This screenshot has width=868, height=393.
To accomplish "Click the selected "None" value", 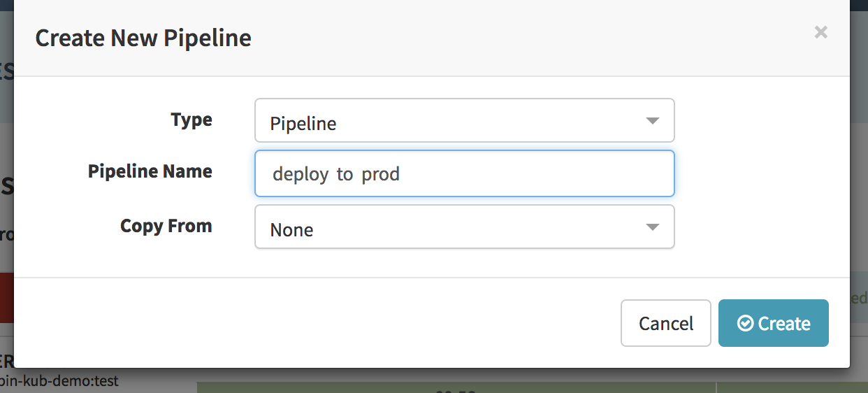I will [x=291, y=230].
